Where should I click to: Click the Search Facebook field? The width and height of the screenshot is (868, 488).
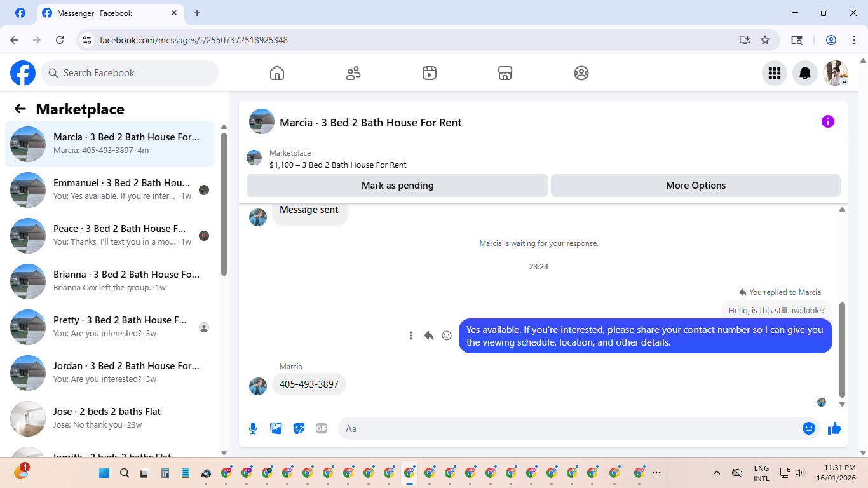click(130, 73)
